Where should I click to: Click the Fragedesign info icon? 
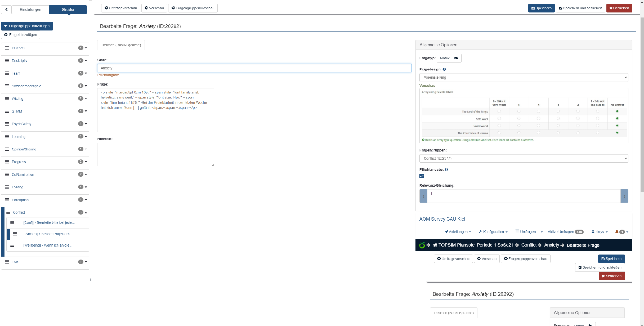[x=444, y=69]
